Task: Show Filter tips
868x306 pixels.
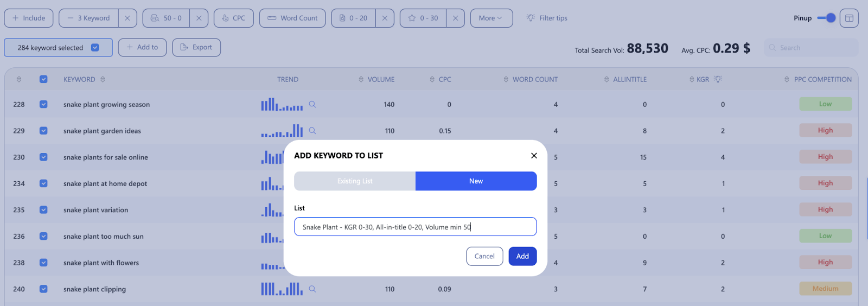Action: coord(547,18)
